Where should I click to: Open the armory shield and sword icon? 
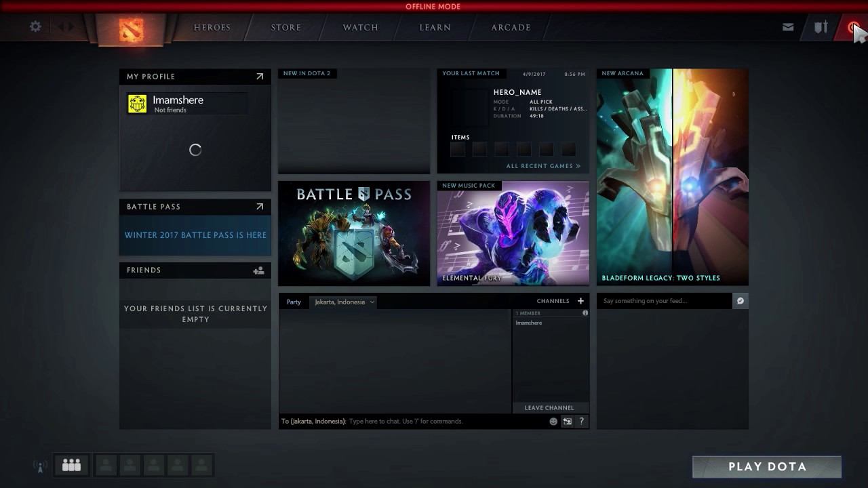click(x=821, y=27)
